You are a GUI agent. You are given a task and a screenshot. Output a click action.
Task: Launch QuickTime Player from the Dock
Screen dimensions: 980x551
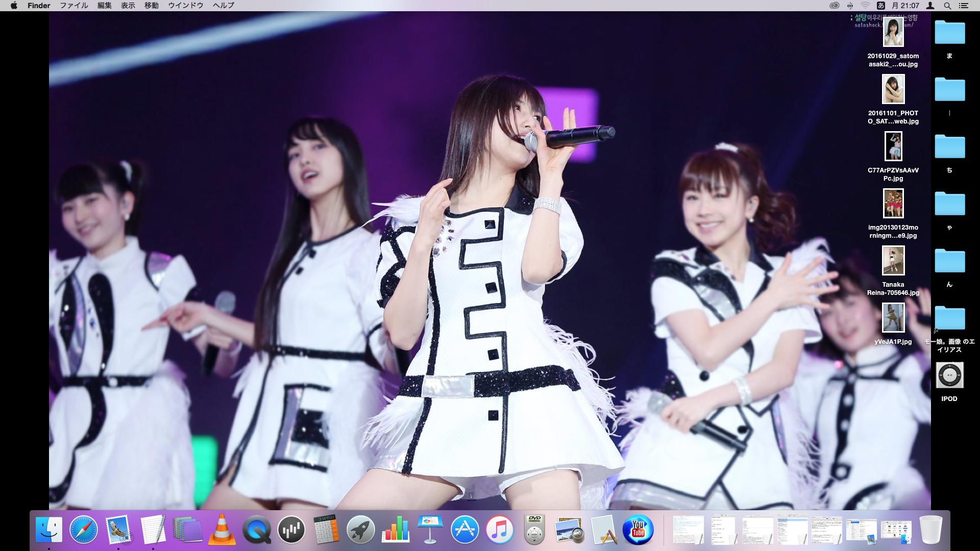coord(256,530)
